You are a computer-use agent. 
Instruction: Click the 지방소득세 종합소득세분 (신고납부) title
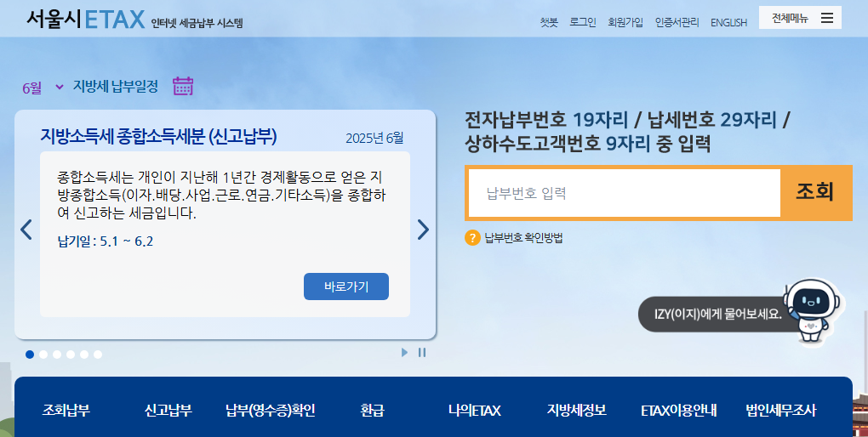coord(158,136)
